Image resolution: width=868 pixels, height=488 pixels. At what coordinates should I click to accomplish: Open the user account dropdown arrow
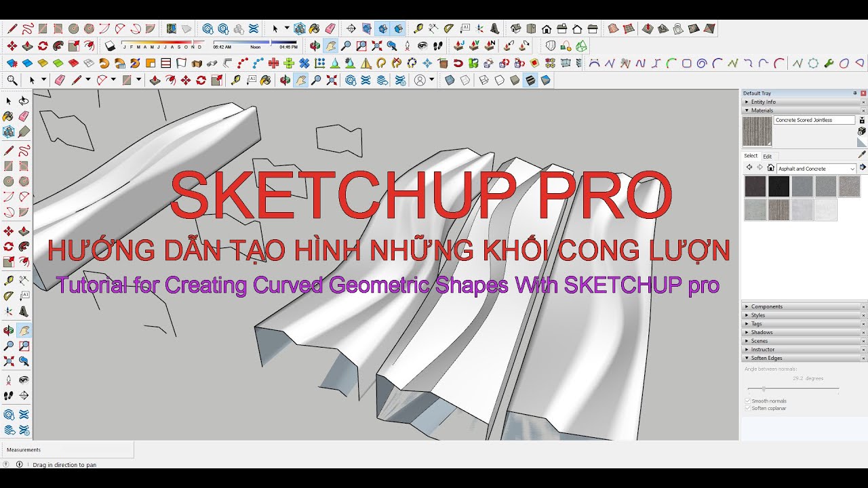coord(431,80)
